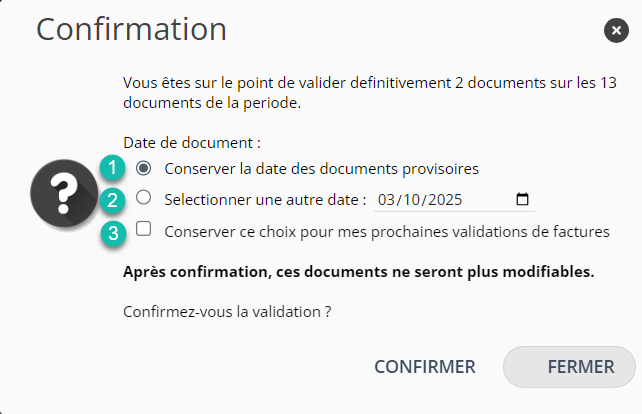This screenshot has height=414, width=642.
Task: Click the large question mark help icon
Action: pos(63,194)
